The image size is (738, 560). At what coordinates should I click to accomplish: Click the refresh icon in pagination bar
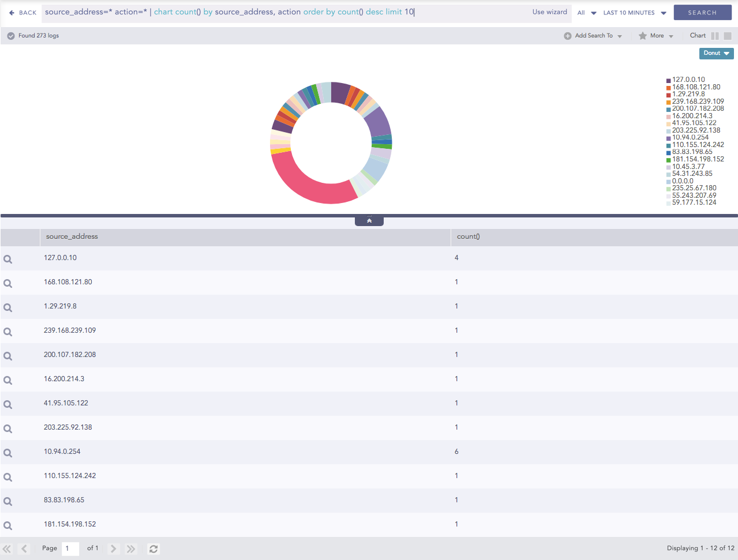153,549
